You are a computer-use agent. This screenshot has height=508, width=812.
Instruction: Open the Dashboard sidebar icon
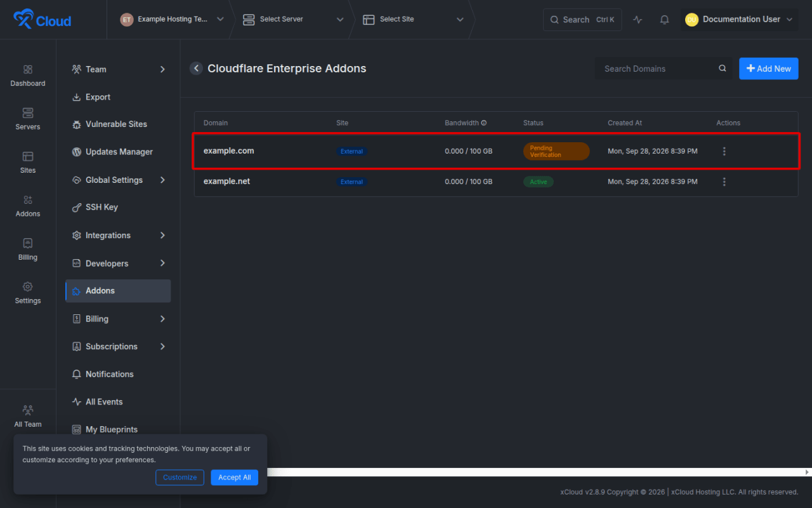click(x=28, y=69)
